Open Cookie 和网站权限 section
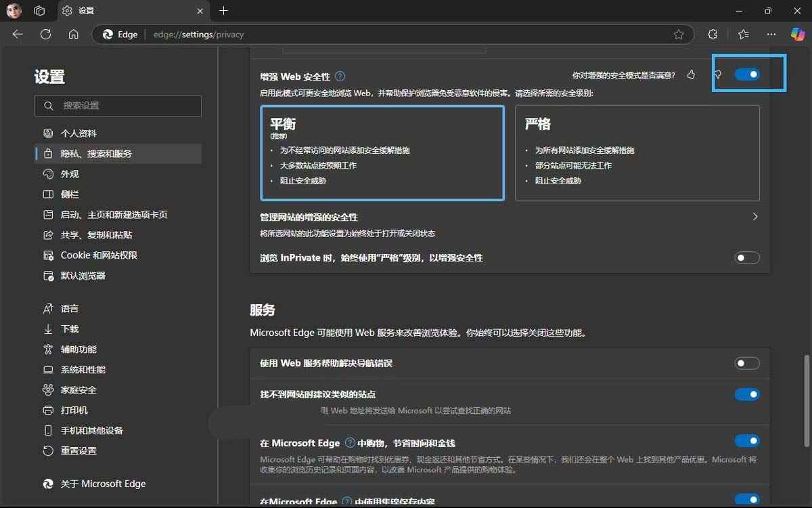Screen dimensions: 812x508 118,255
